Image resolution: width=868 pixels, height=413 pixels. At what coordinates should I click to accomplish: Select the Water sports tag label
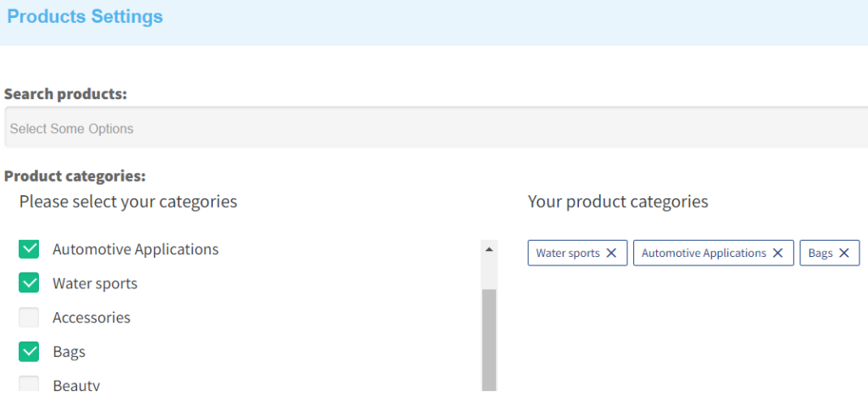567,253
